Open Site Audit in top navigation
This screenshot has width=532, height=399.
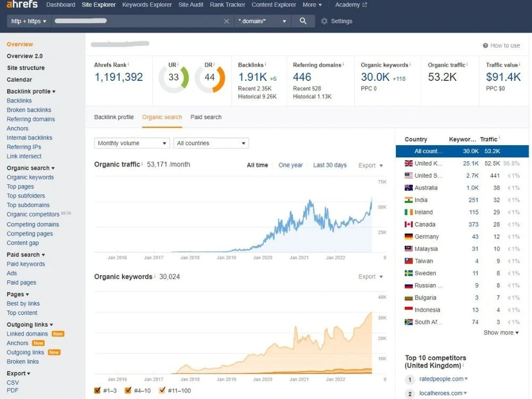coord(190,5)
